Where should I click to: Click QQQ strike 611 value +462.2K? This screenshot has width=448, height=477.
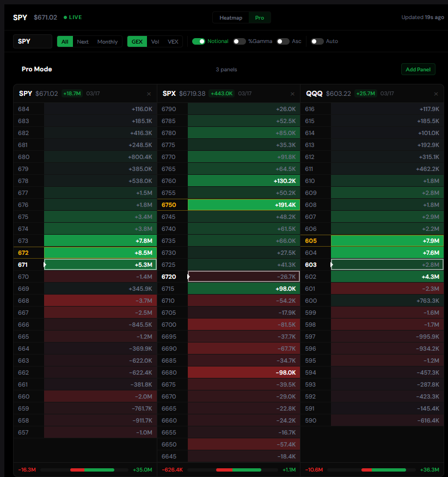pyautogui.click(x=428, y=169)
